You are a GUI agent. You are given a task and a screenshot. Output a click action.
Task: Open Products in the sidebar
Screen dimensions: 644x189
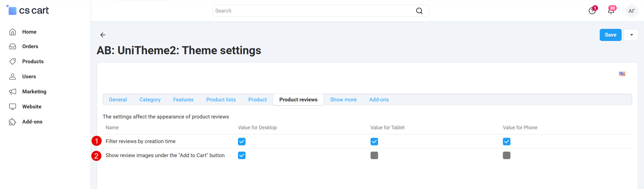click(x=33, y=61)
